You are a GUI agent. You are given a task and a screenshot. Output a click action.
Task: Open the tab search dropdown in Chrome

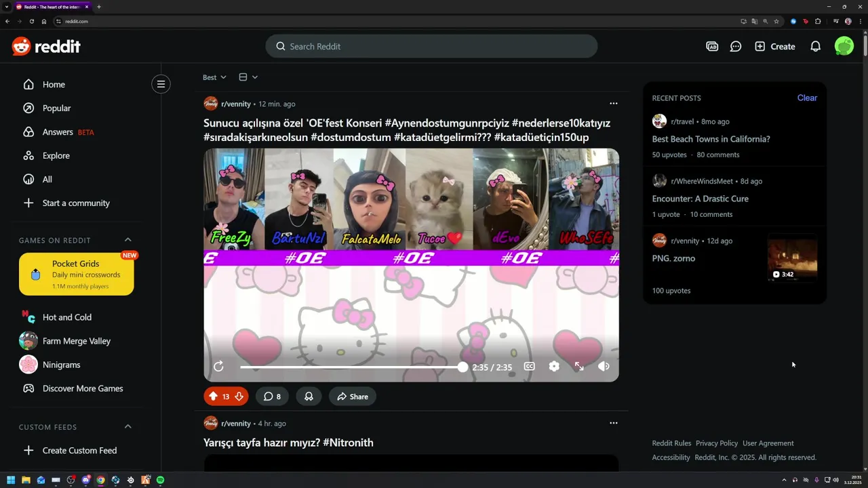point(7,7)
